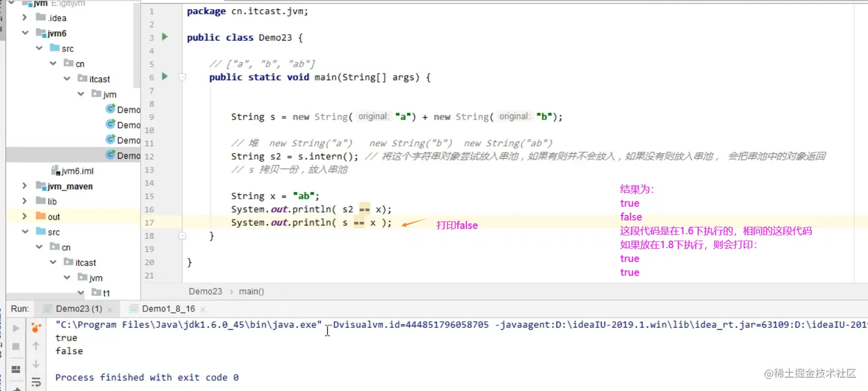Select itcast package under jvm6
868x391 pixels.
pos(94,79)
